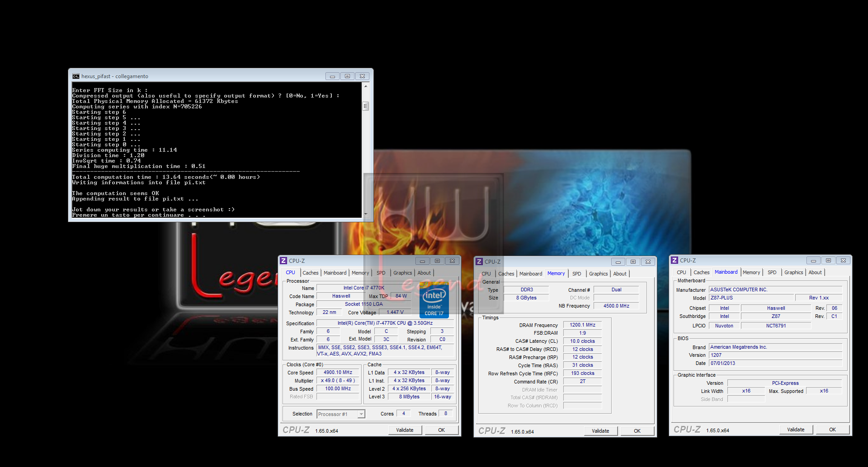Viewport: 868px width, 467px height.
Task: Click the NB Frequency 4500.0 MHz value
Action: (616, 306)
